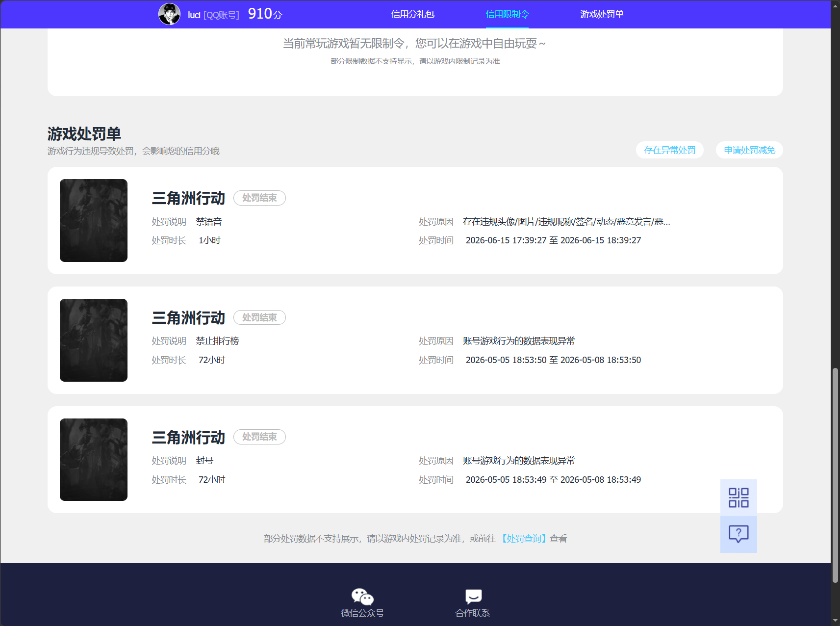Click the 封号 punishment description
Image resolution: width=840 pixels, height=626 pixels.
point(204,461)
